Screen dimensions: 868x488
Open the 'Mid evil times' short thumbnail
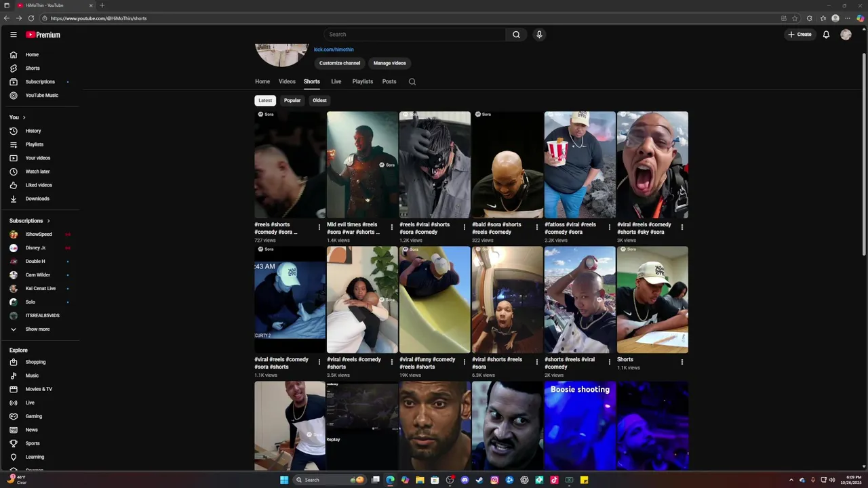[362, 165]
